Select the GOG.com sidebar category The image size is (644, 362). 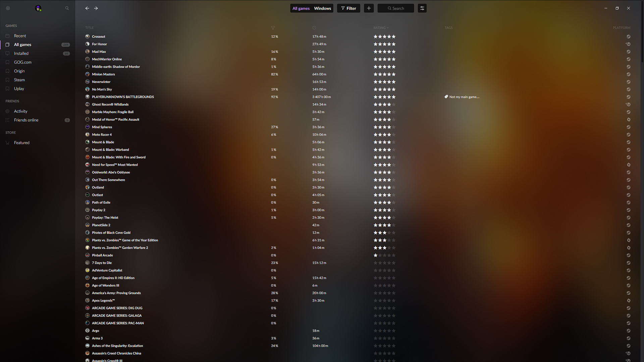23,62
